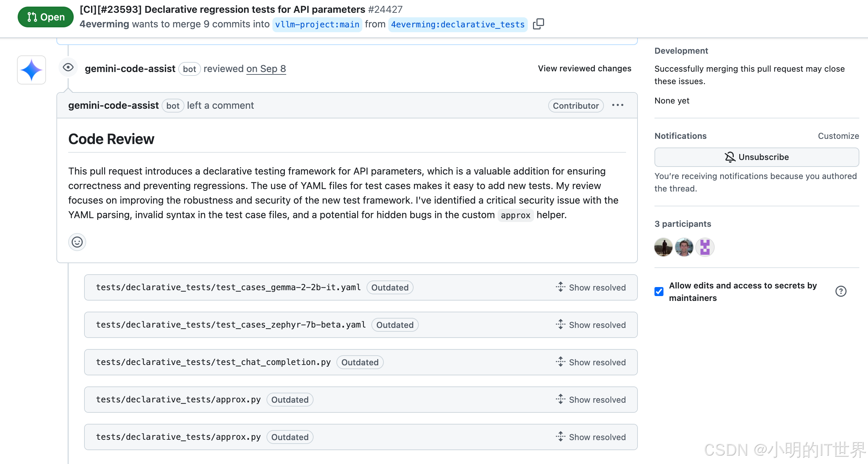Click the Contributor badge
The image size is (868, 464).
tap(576, 106)
